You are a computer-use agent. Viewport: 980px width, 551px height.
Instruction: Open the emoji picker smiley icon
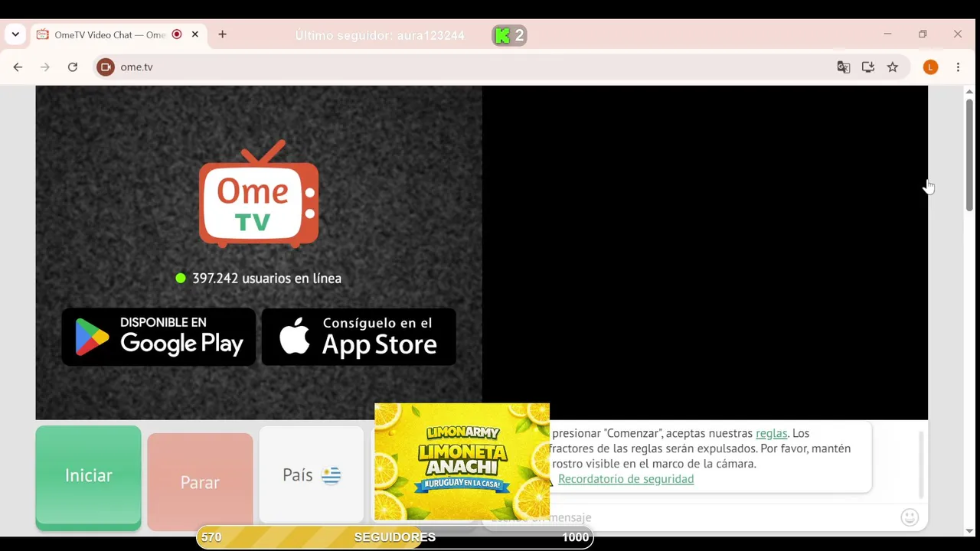tap(910, 517)
